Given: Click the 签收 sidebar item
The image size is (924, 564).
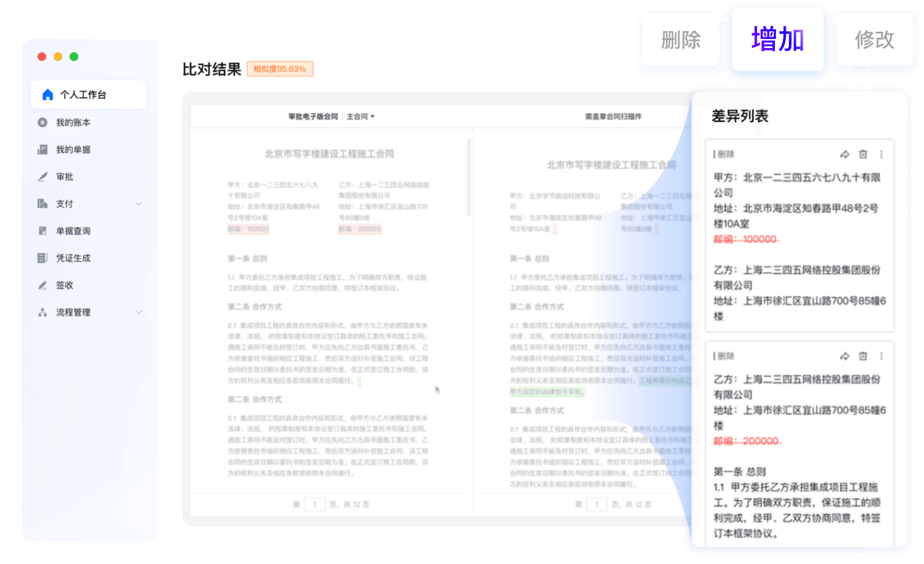Looking at the screenshot, I should (65, 285).
